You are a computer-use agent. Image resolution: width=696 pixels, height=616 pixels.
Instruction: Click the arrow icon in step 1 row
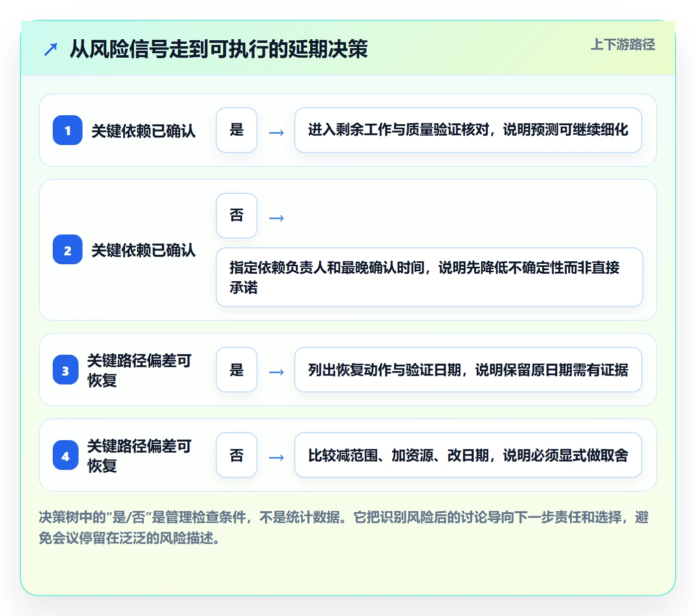click(276, 133)
